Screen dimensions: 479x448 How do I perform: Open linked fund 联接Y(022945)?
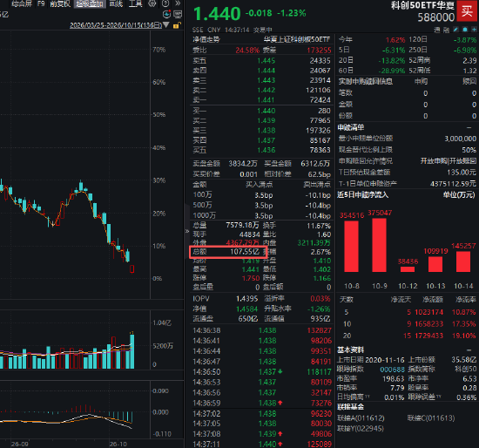(361, 429)
